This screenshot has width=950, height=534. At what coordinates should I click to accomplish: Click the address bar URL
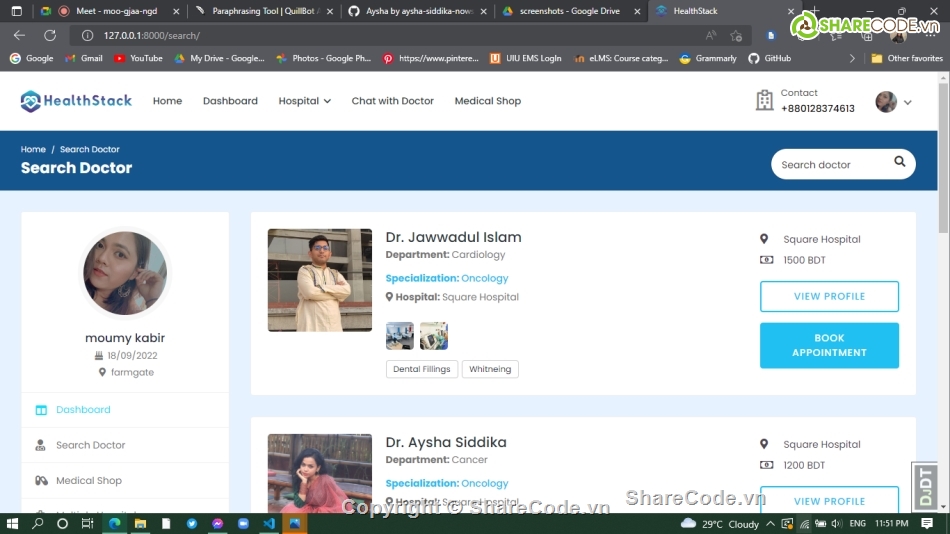pyautogui.click(x=151, y=36)
